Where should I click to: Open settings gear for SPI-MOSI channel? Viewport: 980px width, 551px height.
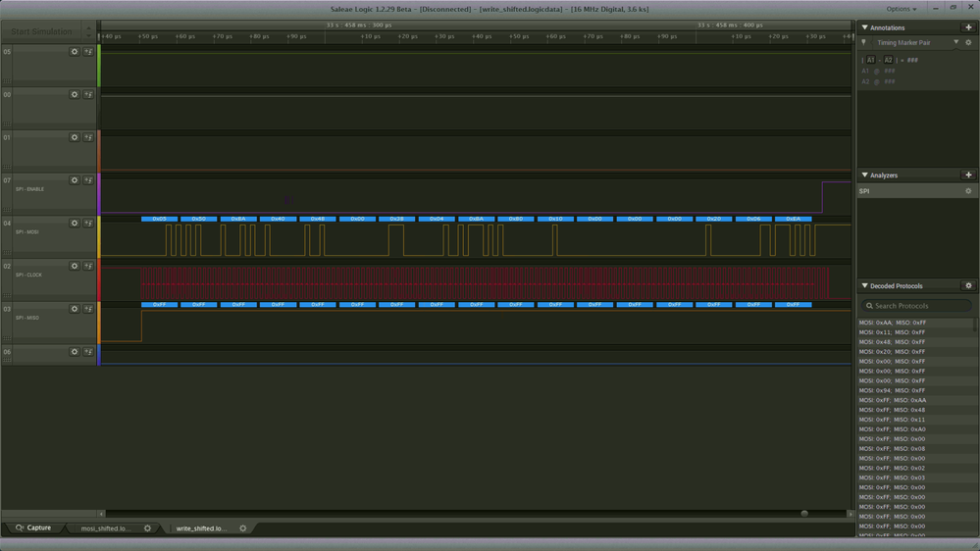tap(75, 223)
